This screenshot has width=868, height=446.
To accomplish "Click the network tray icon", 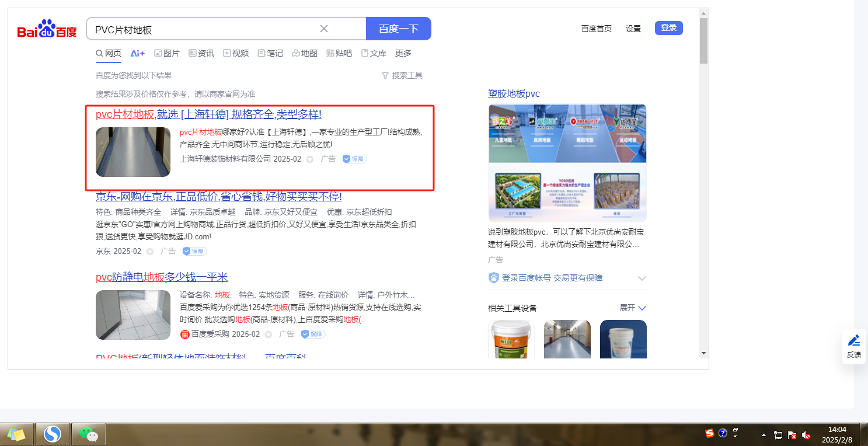I will [x=778, y=435].
